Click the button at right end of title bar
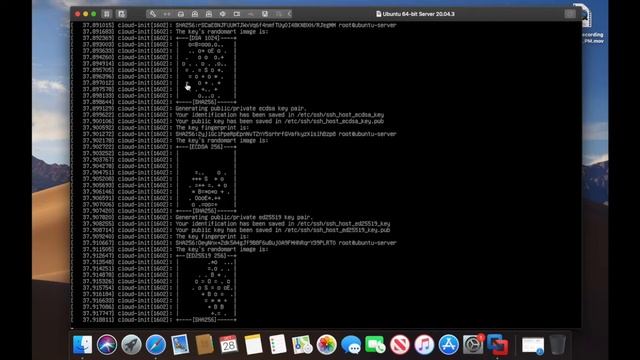The width and height of the screenshot is (640, 360). point(570,14)
